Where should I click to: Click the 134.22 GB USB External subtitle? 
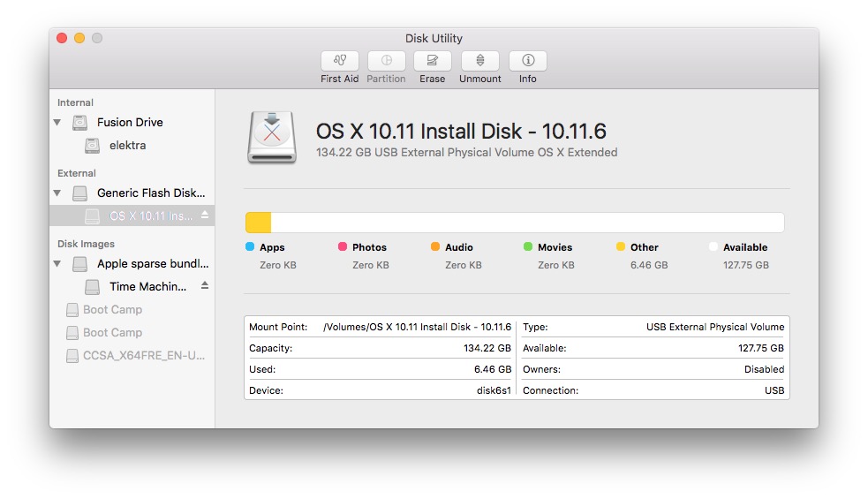(466, 153)
